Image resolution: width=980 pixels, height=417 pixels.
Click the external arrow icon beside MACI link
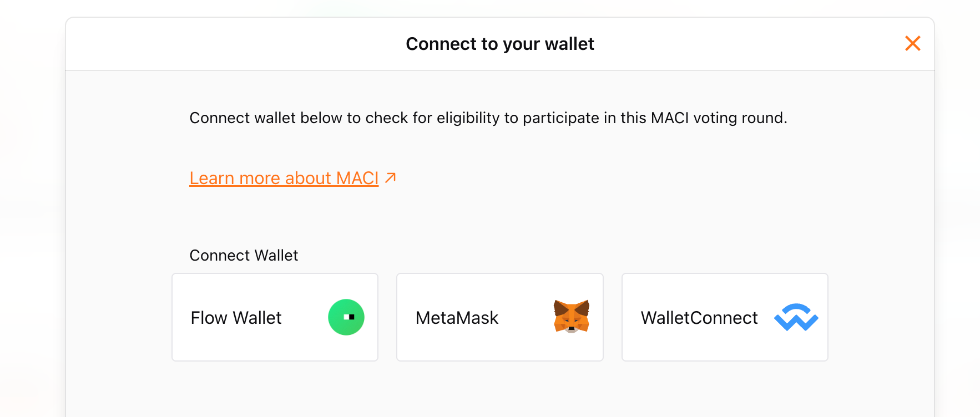click(x=391, y=177)
